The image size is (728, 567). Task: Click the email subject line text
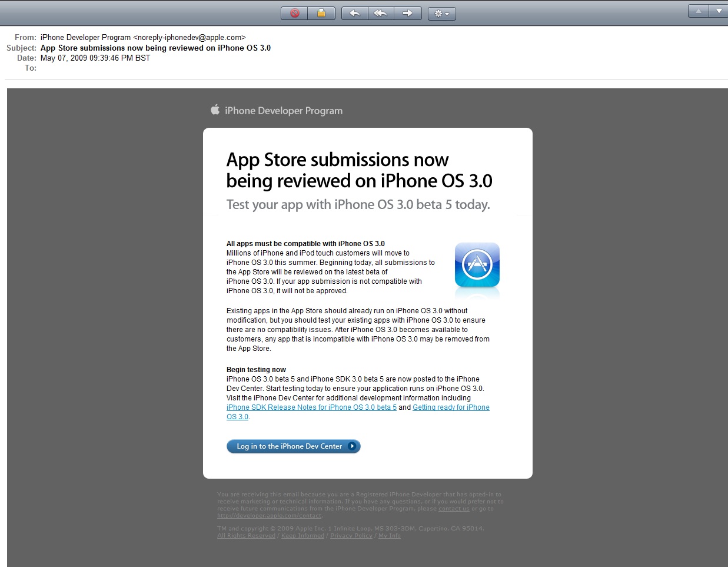(155, 48)
